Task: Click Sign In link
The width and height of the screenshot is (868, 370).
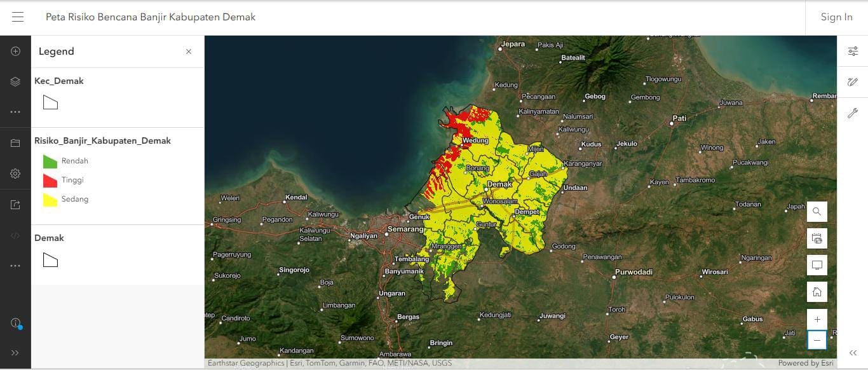Action: [836, 17]
